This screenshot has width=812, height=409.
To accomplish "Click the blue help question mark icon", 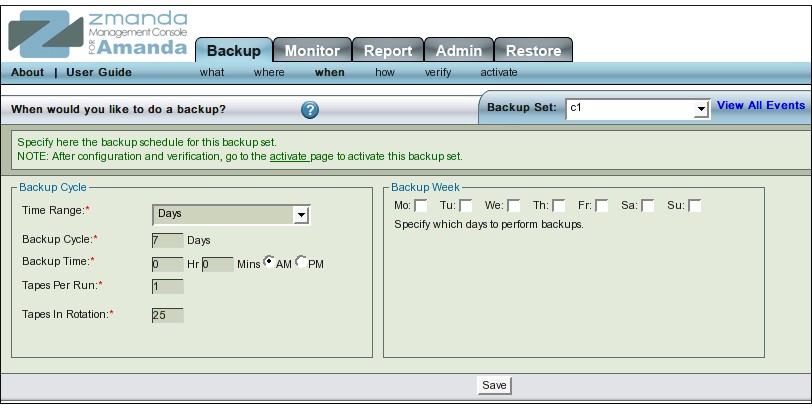I will tap(310, 110).
